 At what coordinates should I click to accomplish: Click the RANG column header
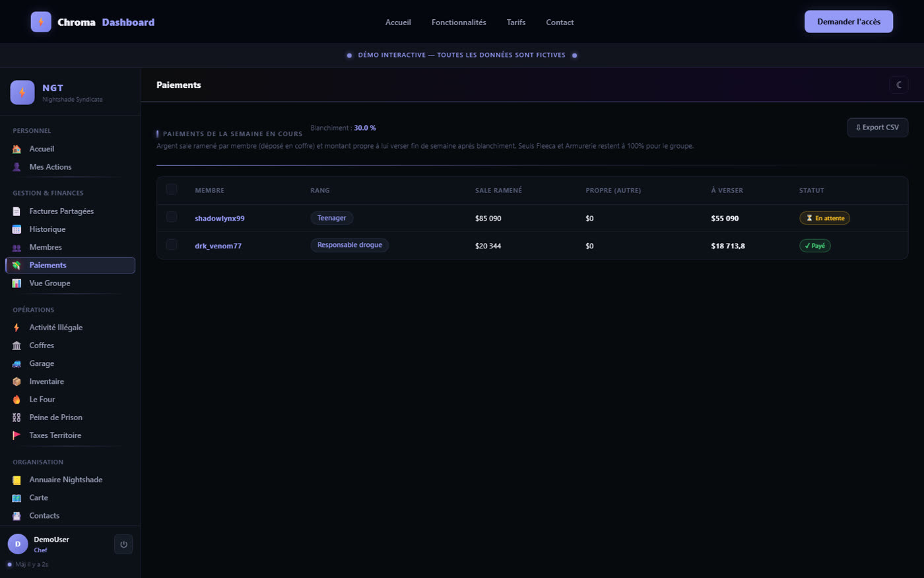(x=320, y=190)
